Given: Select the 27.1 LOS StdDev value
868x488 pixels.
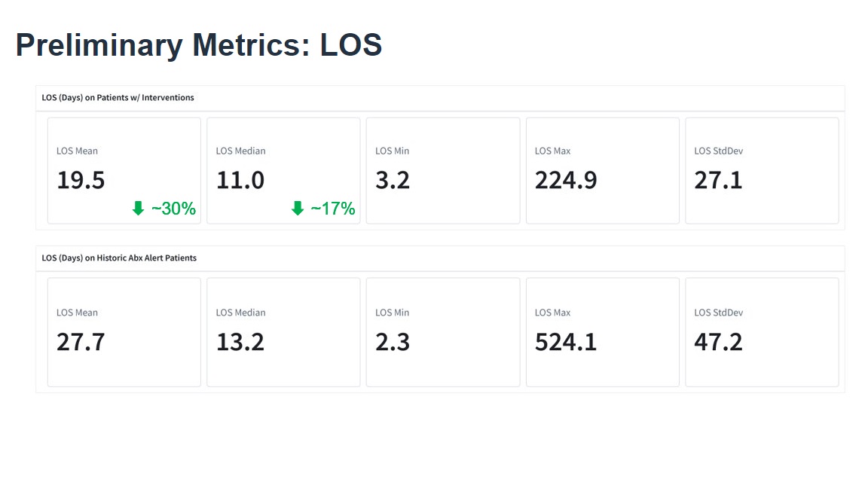Looking at the screenshot, I should point(718,181).
